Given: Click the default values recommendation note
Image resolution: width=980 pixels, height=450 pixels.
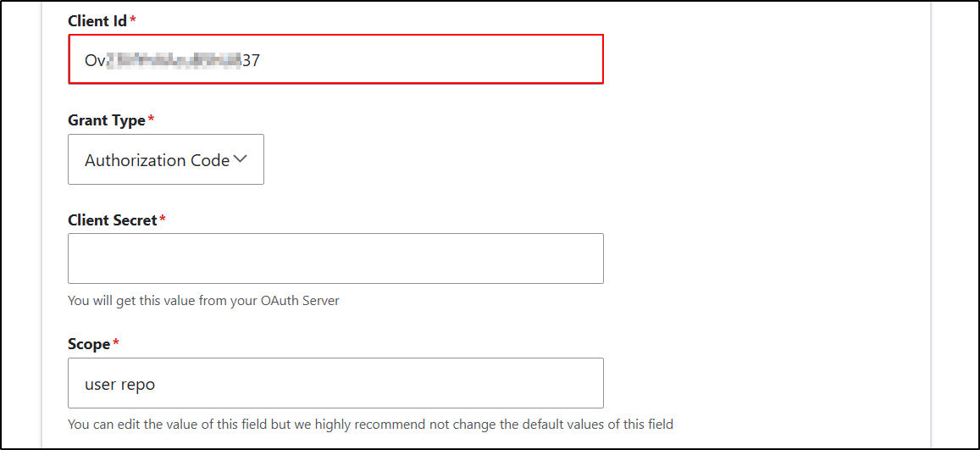Looking at the screenshot, I should [370, 424].
